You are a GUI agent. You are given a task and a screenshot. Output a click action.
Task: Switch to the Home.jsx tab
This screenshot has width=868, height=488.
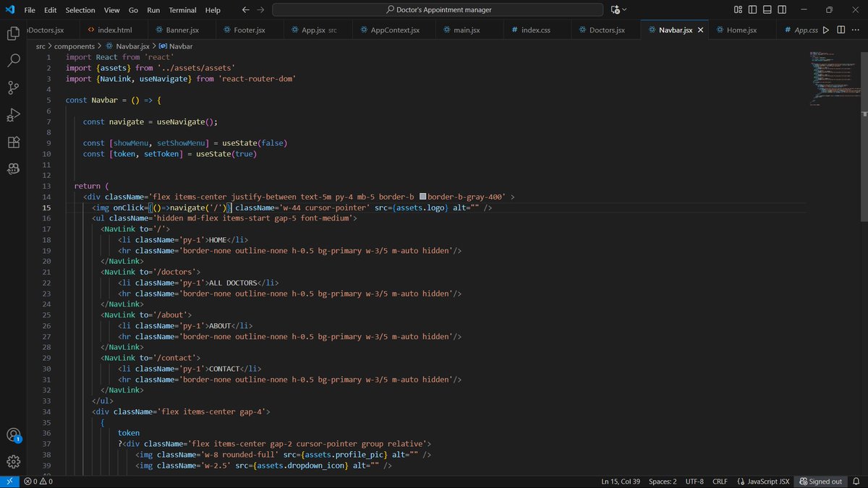pyautogui.click(x=741, y=30)
